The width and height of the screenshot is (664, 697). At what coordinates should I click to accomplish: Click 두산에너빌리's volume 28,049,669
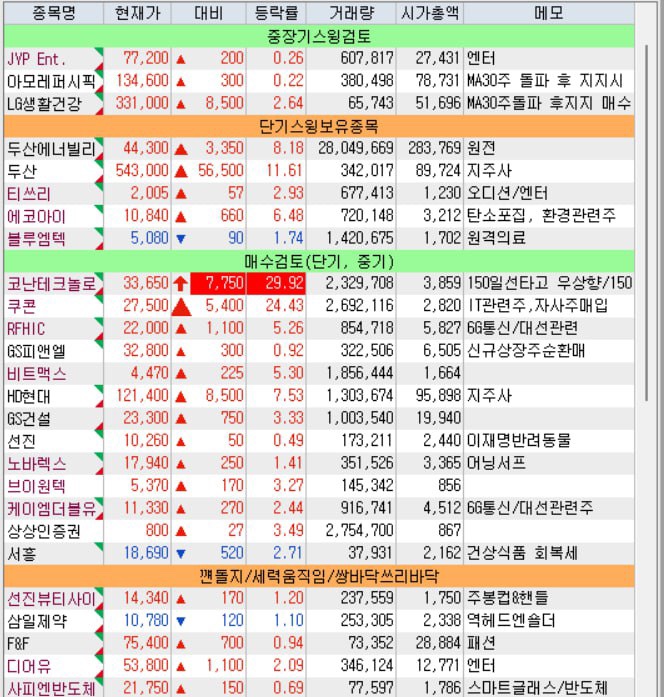click(x=356, y=148)
